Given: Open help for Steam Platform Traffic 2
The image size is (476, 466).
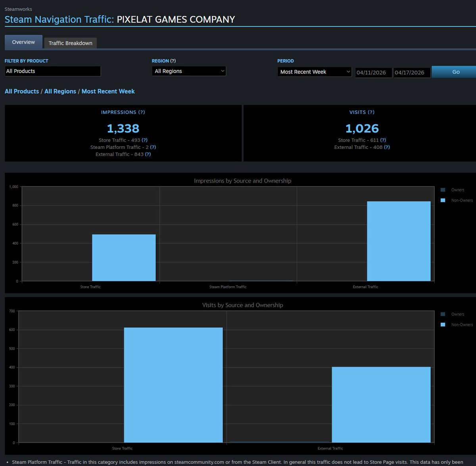Looking at the screenshot, I should click(x=153, y=147).
